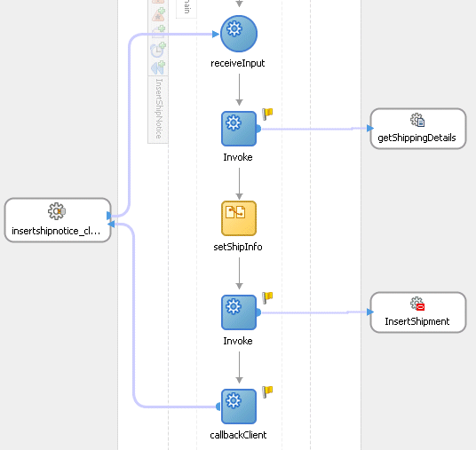Viewport: 476px width, 450px height.
Task: Add a Catch All branch from scope sidebar
Action: tap(158, 14)
